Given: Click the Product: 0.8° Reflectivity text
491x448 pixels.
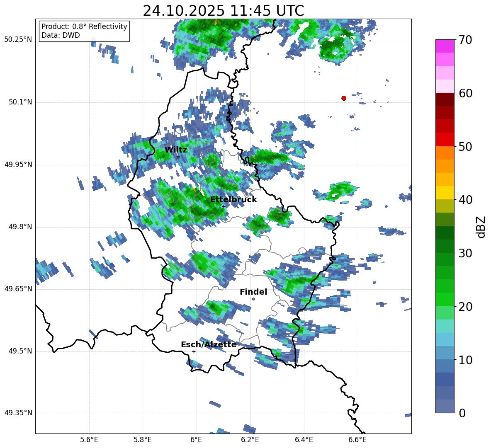Looking at the screenshot, I should pyautogui.click(x=84, y=26).
